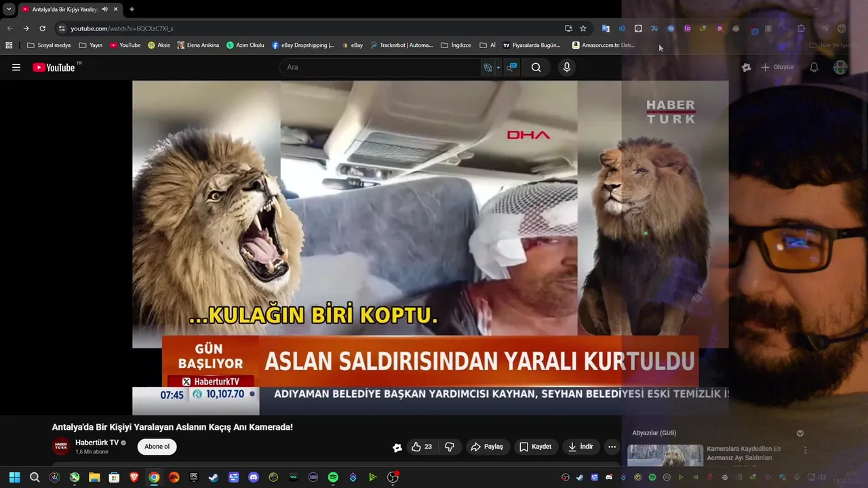Open the Elena Anikina bookmark
This screenshot has width=868, height=488.
coord(198,45)
